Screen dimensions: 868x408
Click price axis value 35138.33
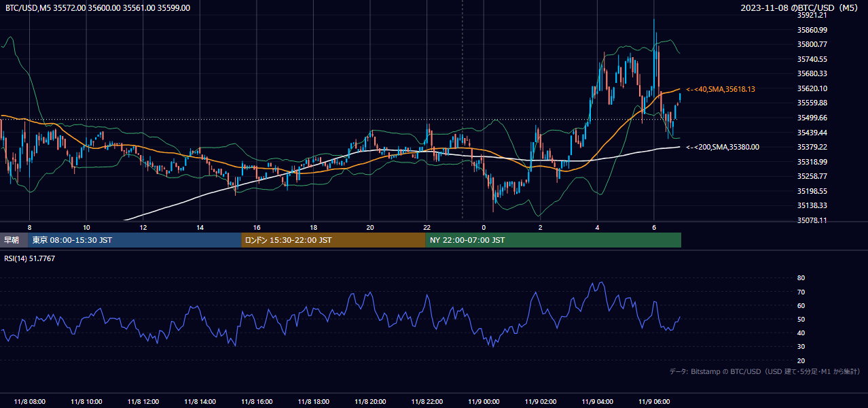[x=812, y=205]
